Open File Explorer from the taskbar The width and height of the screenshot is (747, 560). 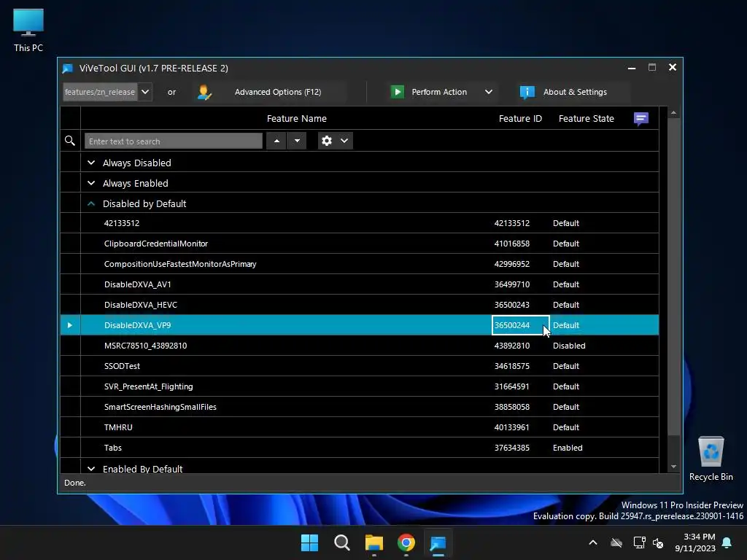[374, 542]
